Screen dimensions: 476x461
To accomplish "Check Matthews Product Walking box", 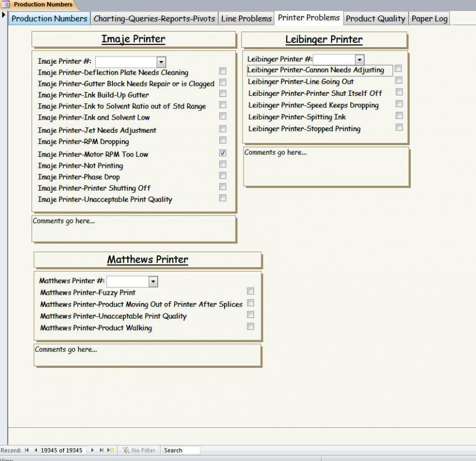I will (x=250, y=326).
